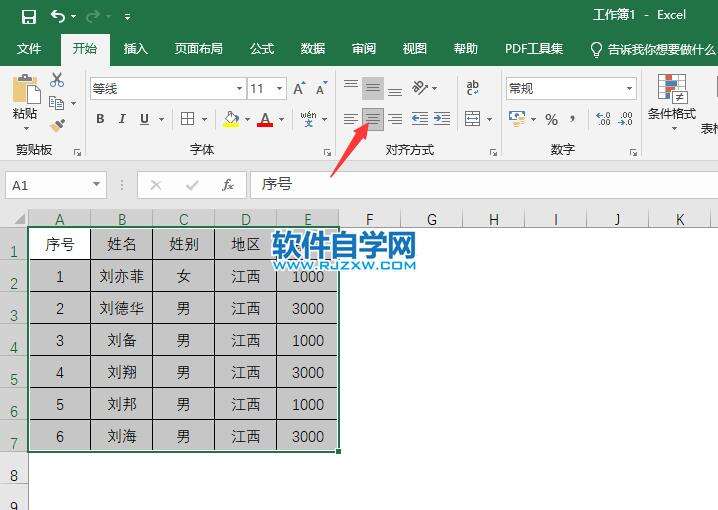This screenshot has height=510, width=718.
Task: Click the Center horizontal align icon
Action: [x=373, y=119]
